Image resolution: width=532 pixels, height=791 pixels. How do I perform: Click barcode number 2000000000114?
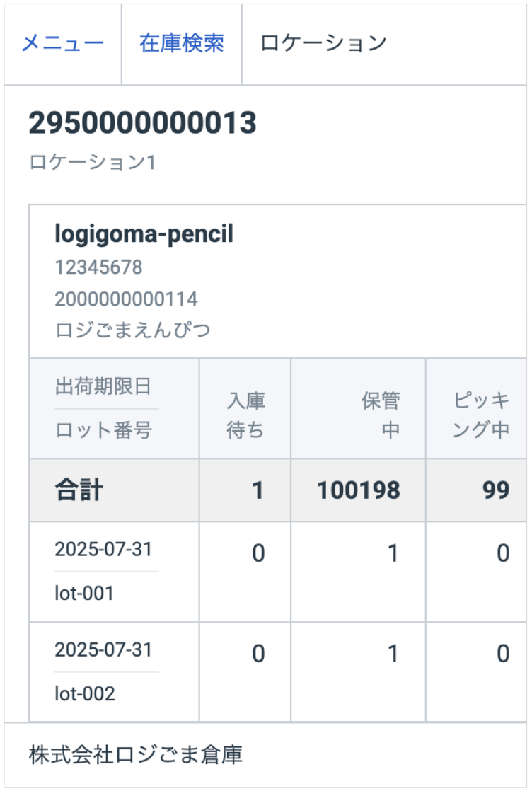point(126,299)
